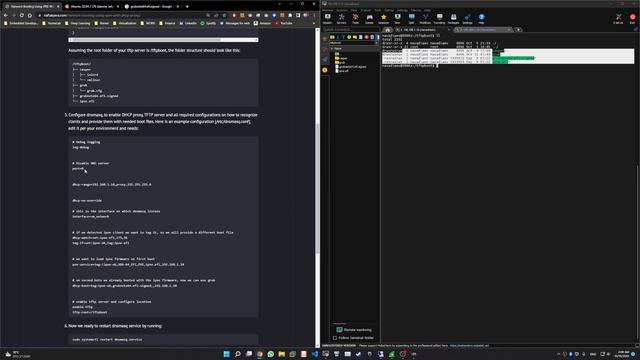This screenshot has width=640, height=360.
Task: Select grubnetx64.efi.signed file in SFTP browser
Action: (351, 67)
